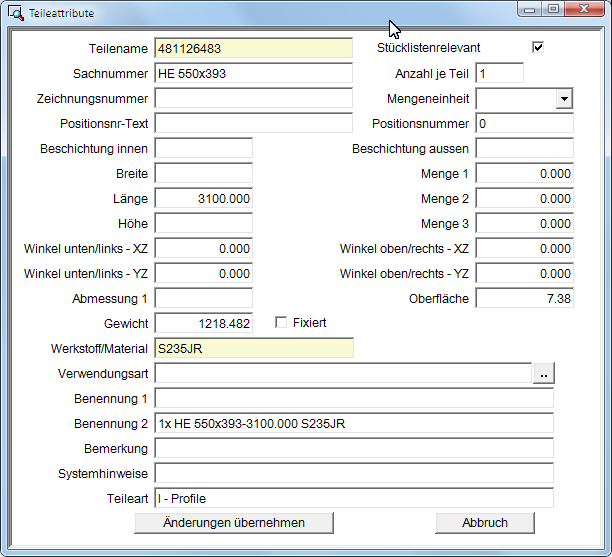Click into the Teilename field
The height and width of the screenshot is (557, 612).
[x=253, y=48]
